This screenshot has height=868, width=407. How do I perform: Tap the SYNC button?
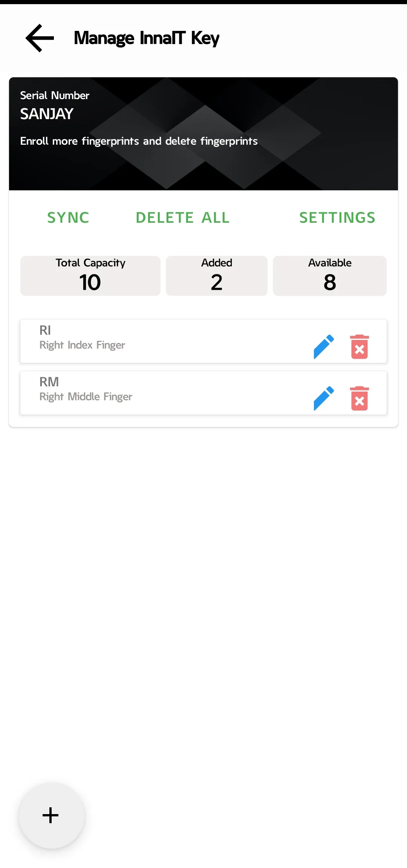(x=68, y=217)
